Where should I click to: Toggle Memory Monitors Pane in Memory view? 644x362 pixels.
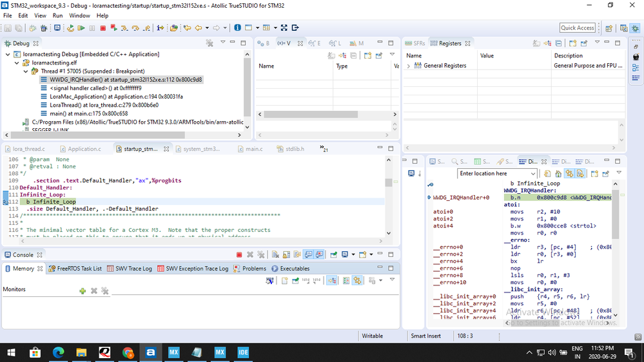(332, 281)
